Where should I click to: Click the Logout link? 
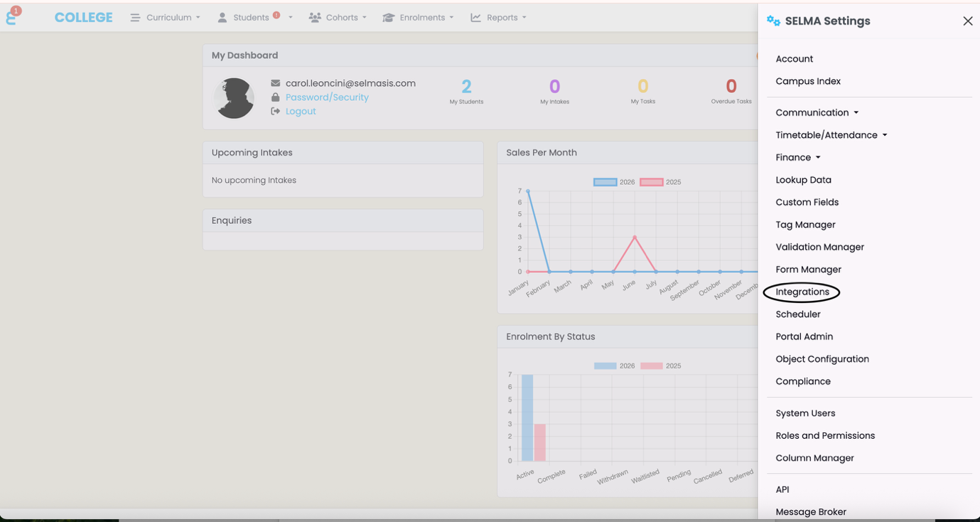301,112
